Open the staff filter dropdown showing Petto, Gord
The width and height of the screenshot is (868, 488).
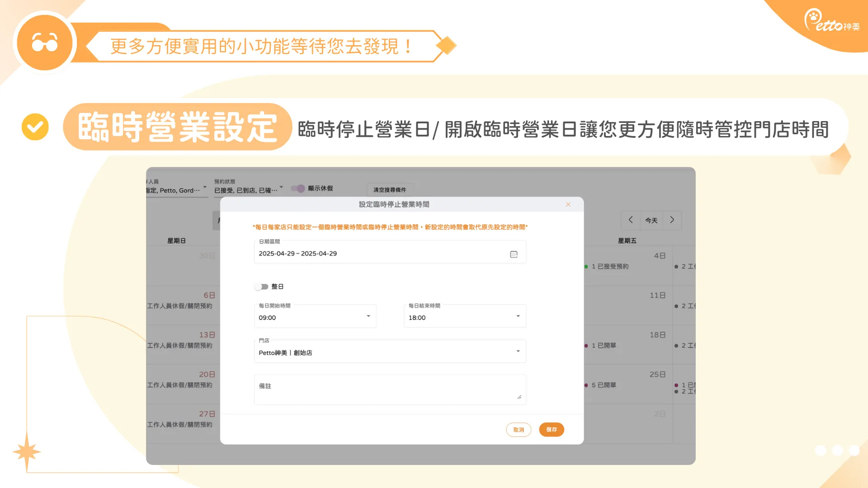(176, 188)
